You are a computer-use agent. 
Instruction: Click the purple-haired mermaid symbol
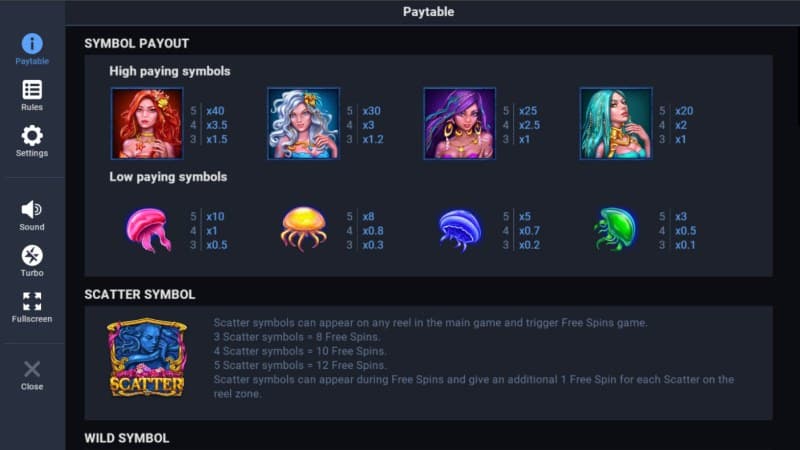coord(459,123)
